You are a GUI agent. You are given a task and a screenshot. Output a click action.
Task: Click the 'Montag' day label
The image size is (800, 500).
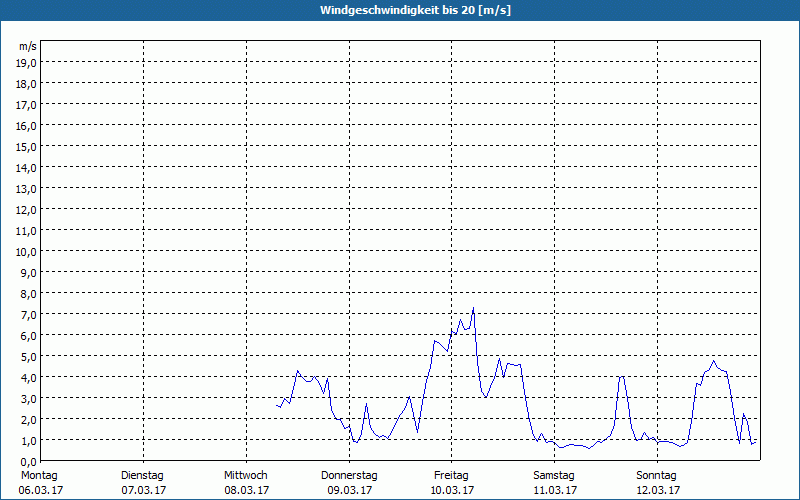coord(39,476)
